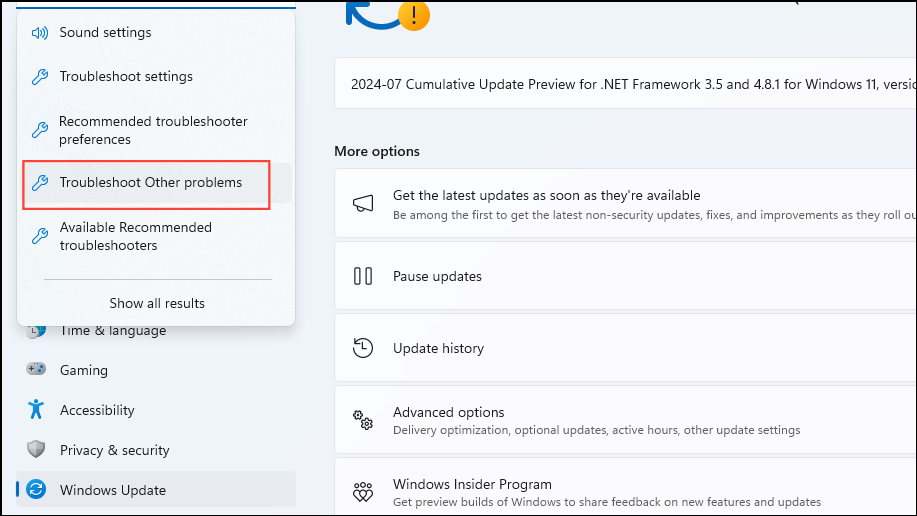This screenshot has width=917, height=516.
Task: Select Available Recommended troubleshooters result
Action: (x=156, y=236)
